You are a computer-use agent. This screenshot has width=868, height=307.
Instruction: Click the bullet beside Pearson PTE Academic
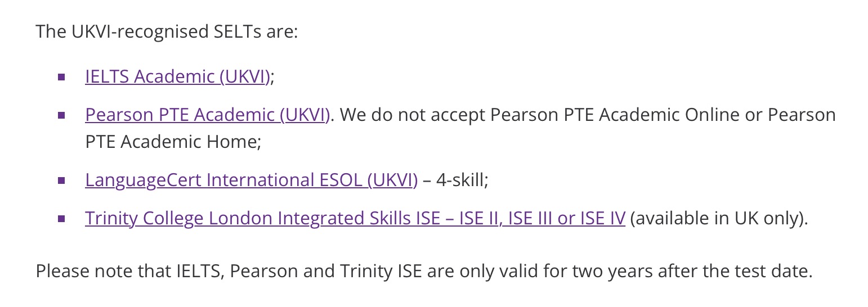(x=62, y=115)
